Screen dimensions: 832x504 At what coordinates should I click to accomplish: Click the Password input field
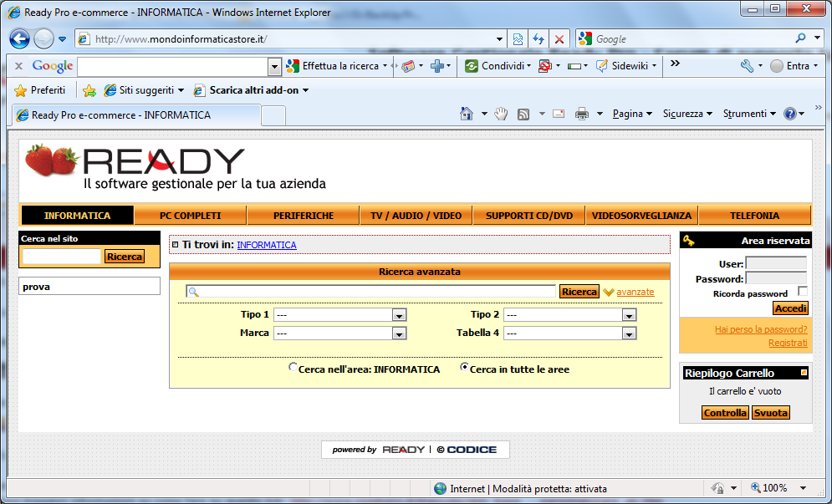click(x=776, y=278)
